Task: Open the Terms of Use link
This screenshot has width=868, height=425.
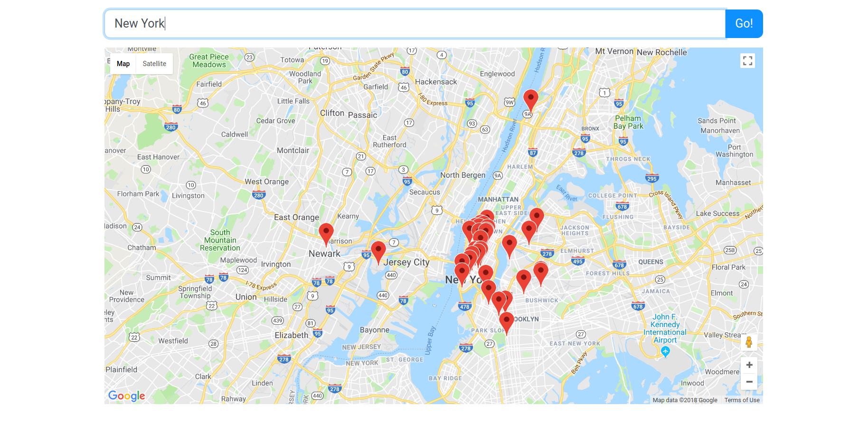Action: [x=742, y=400]
